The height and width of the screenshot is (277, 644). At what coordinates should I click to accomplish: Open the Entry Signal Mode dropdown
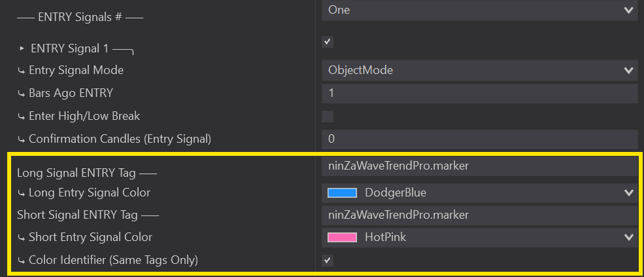pos(479,70)
